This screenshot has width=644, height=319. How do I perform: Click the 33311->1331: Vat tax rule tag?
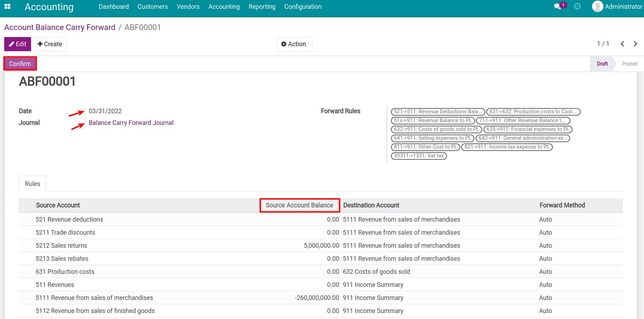419,156
